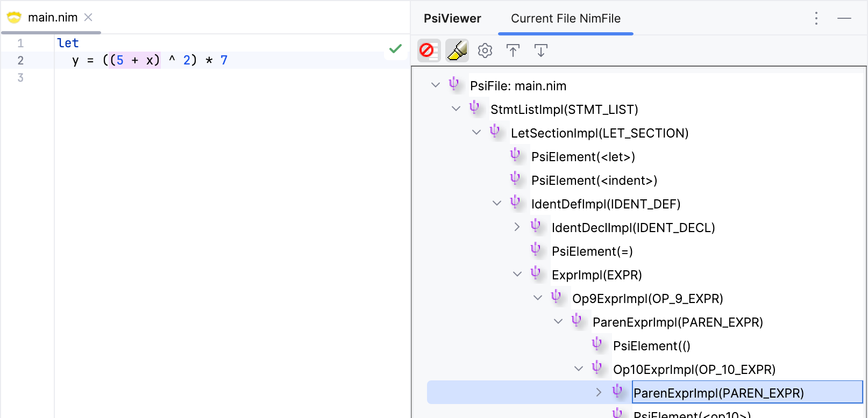Switch to the Current File NimFile tab

pos(566,18)
